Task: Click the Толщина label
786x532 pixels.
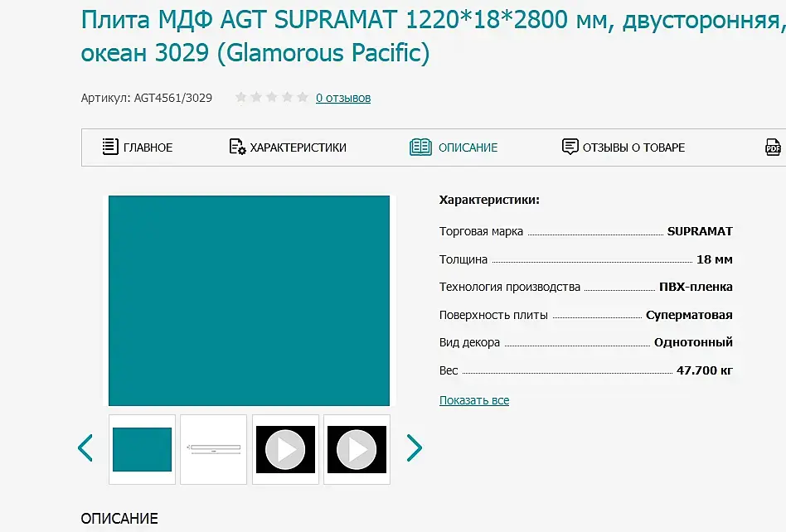Action: (x=463, y=259)
